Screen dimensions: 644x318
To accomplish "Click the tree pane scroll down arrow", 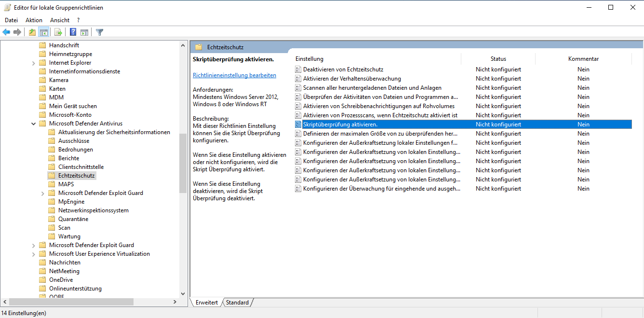I will point(183,293).
